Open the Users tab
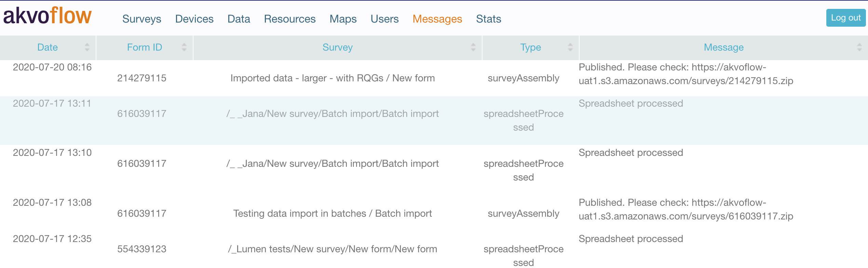Screen dimensions: 868x268 click(385, 19)
